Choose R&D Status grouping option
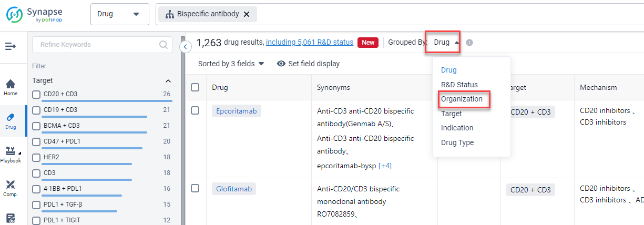The width and height of the screenshot is (644, 225). point(459,85)
